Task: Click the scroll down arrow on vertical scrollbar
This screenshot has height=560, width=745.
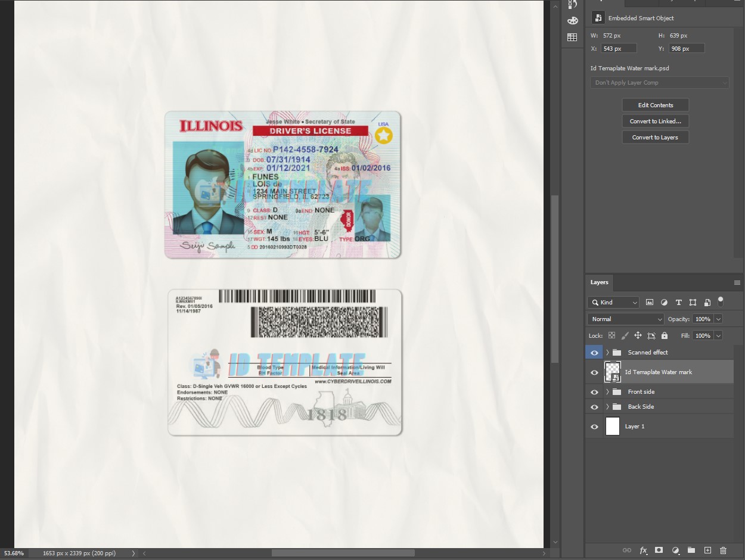Action: [555, 543]
